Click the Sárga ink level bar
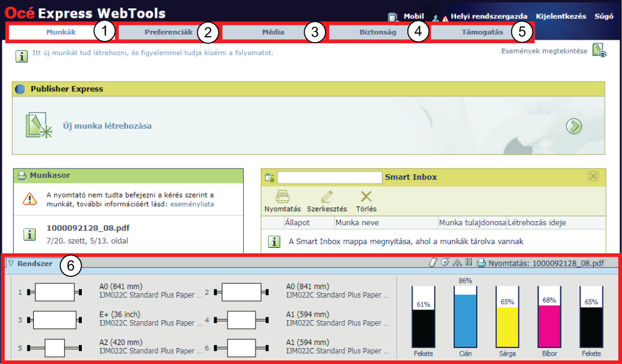 coord(508,317)
